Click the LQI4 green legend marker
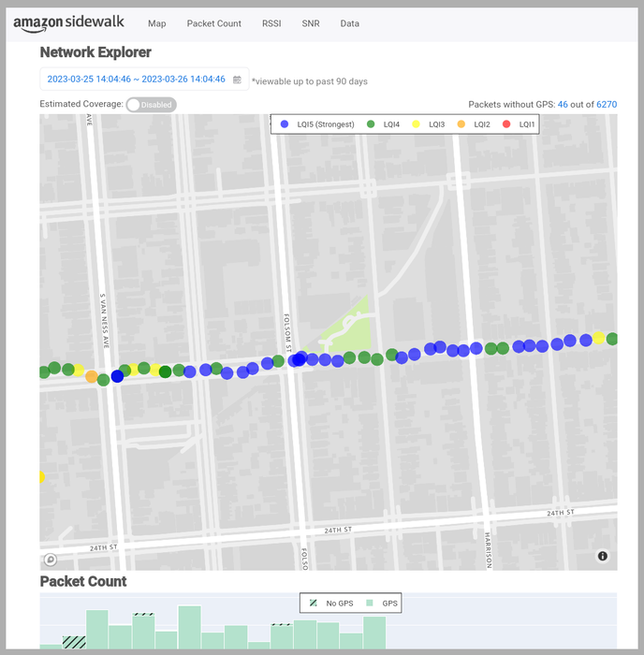Image resolution: width=644 pixels, height=655 pixels. [371, 124]
